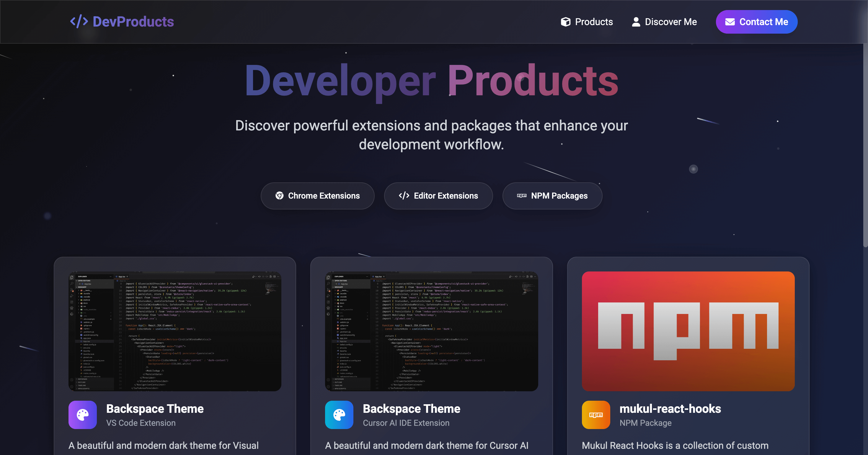
Task: Open the Products nav menu item
Action: (x=594, y=22)
